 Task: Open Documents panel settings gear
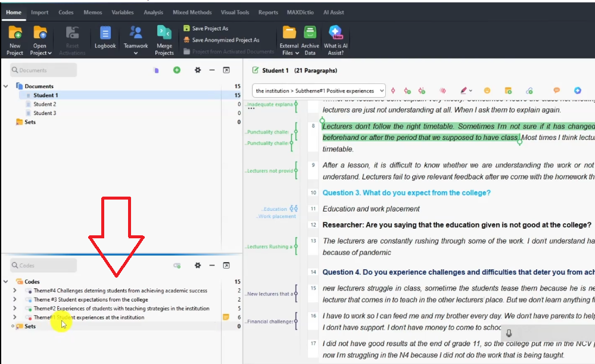point(198,70)
